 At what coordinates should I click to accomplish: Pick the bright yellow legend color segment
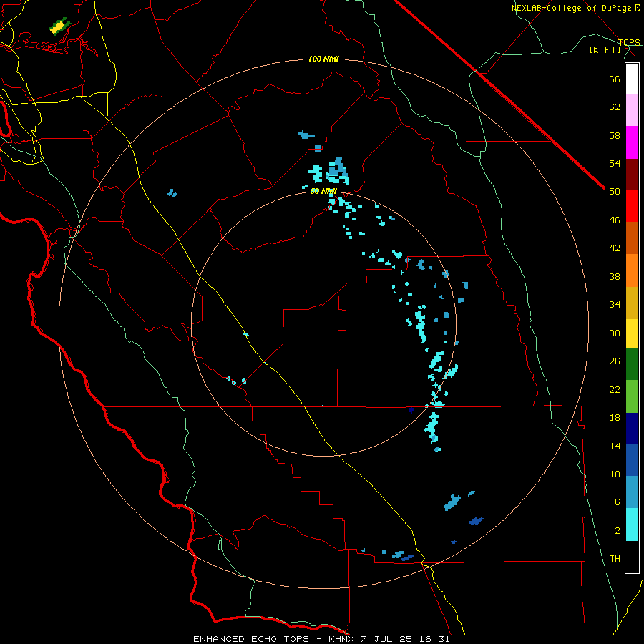tap(632, 333)
